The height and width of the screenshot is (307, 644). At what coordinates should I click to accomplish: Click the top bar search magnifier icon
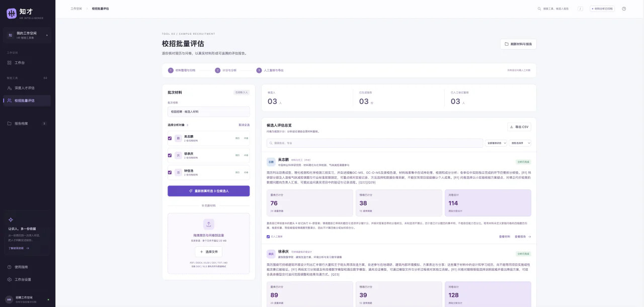[x=540, y=9]
